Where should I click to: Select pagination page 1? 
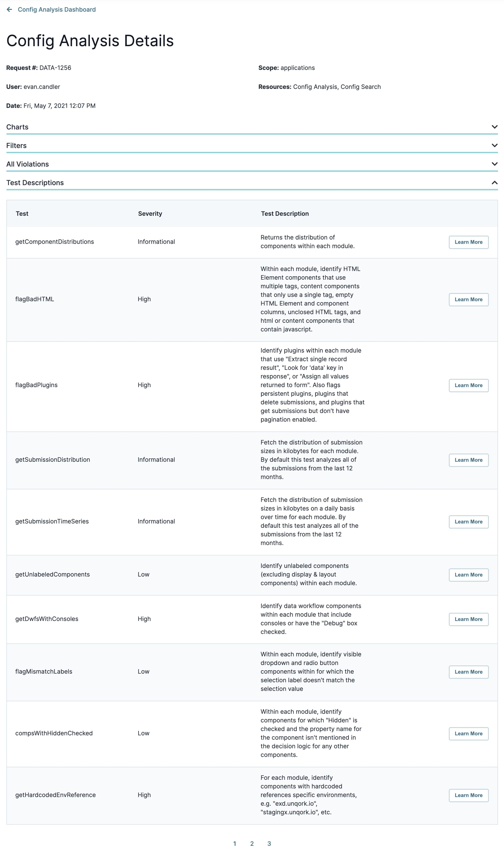(235, 844)
